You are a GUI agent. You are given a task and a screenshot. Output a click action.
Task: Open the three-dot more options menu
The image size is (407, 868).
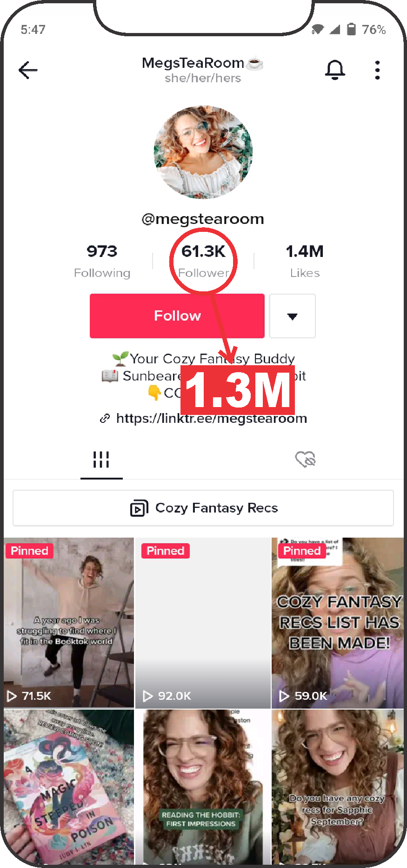[377, 70]
